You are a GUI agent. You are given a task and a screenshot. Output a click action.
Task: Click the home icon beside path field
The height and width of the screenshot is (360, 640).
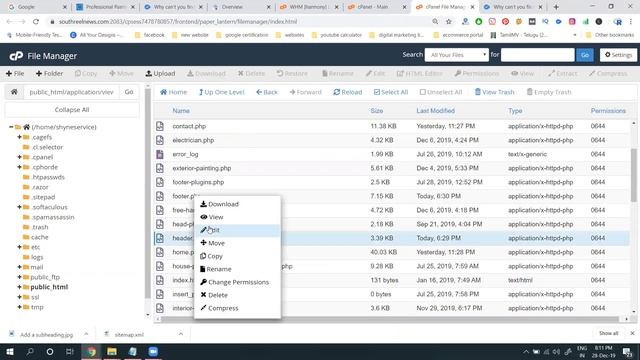click(x=14, y=92)
